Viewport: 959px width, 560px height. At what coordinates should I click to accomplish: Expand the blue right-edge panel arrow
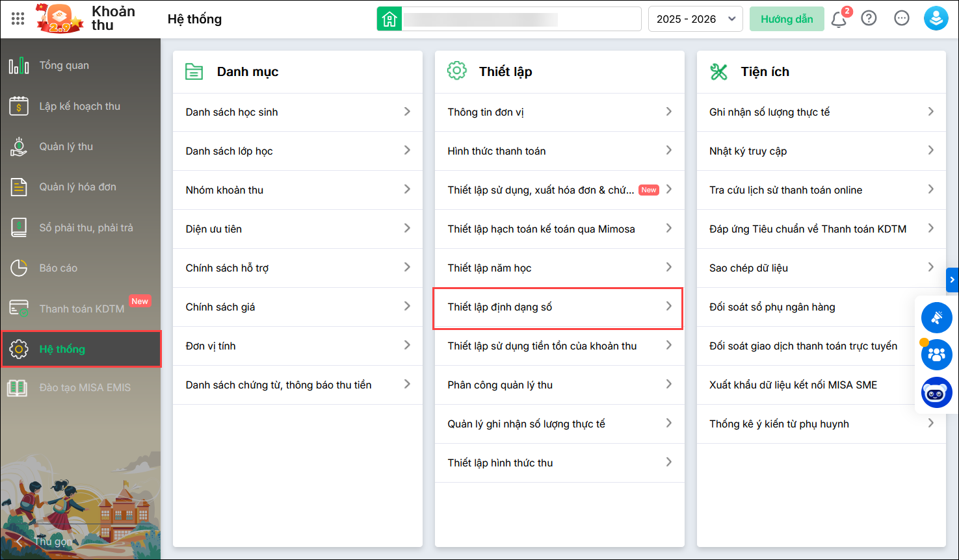point(952,280)
